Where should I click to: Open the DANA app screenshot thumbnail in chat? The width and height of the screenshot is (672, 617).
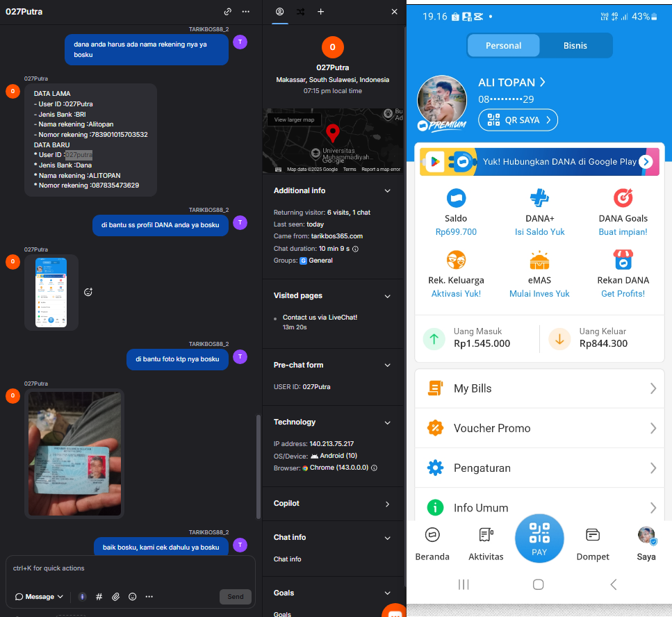pyautogui.click(x=51, y=293)
